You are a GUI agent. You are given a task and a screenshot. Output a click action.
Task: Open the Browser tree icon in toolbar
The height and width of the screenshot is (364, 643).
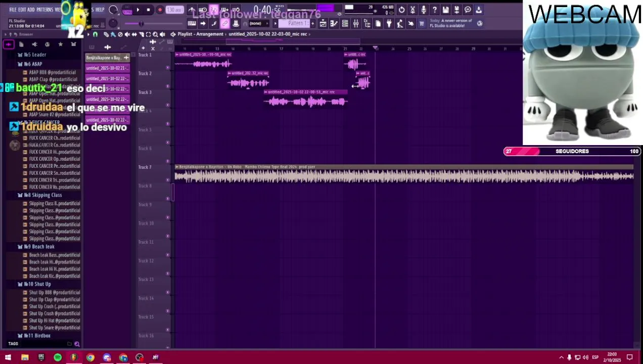pos(367,23)
